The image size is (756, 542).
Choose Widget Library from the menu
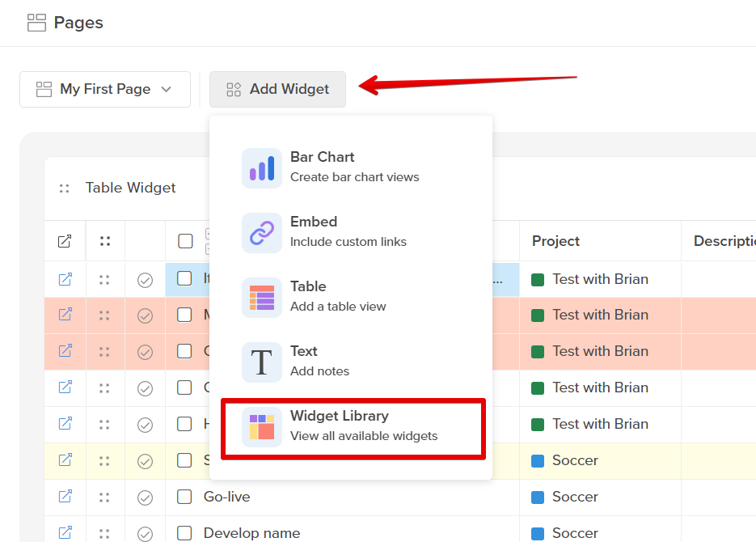tap(337, 416)
